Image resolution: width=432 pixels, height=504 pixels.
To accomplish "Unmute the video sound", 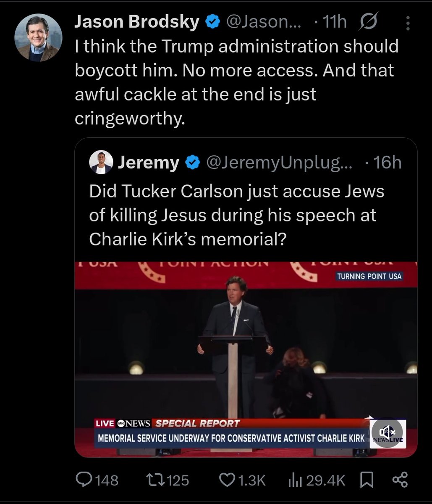I will [387, 432].
